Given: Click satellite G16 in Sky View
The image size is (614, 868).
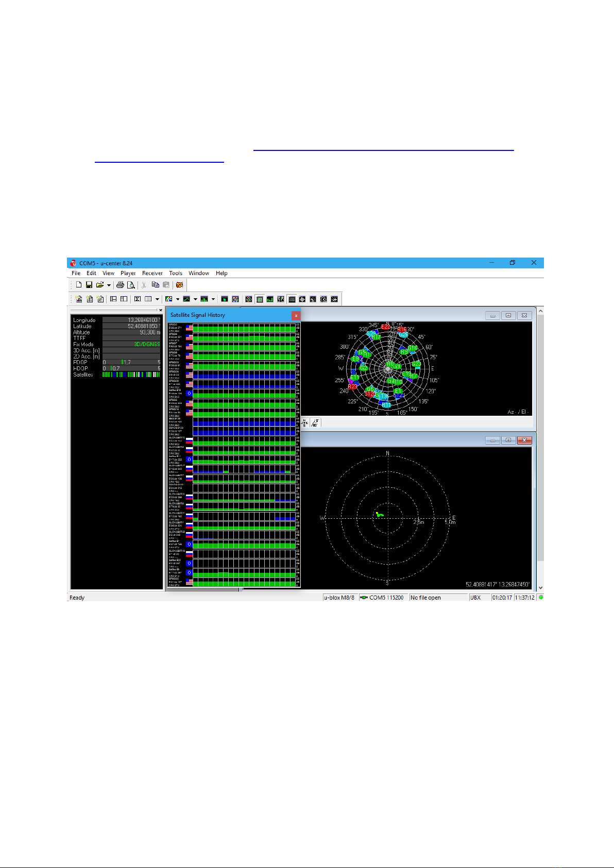Looking at the screenshot, I should 413,348.
